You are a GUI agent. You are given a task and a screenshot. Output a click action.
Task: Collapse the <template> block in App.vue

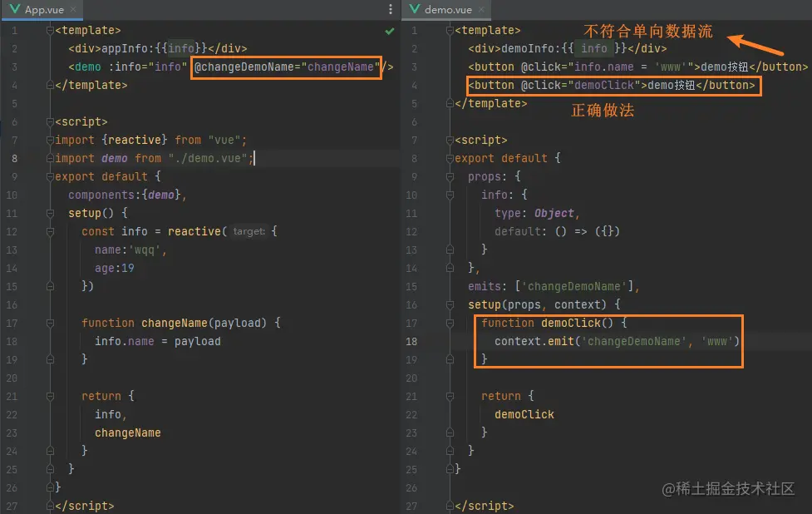click(50, 30)
